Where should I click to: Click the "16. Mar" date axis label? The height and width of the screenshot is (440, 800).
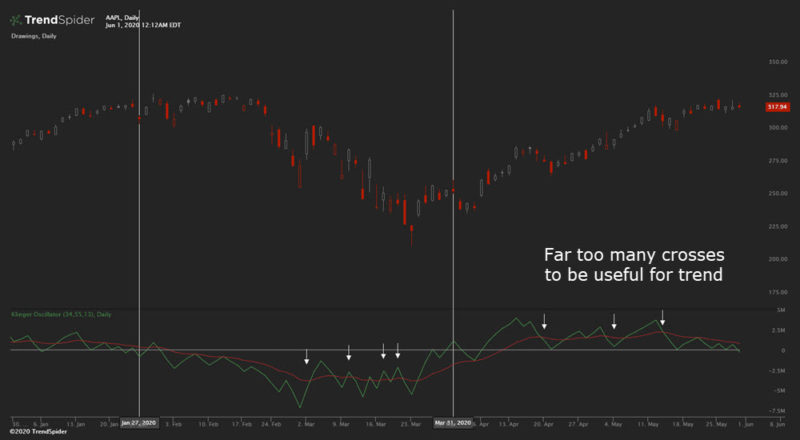tap(376, 424)
